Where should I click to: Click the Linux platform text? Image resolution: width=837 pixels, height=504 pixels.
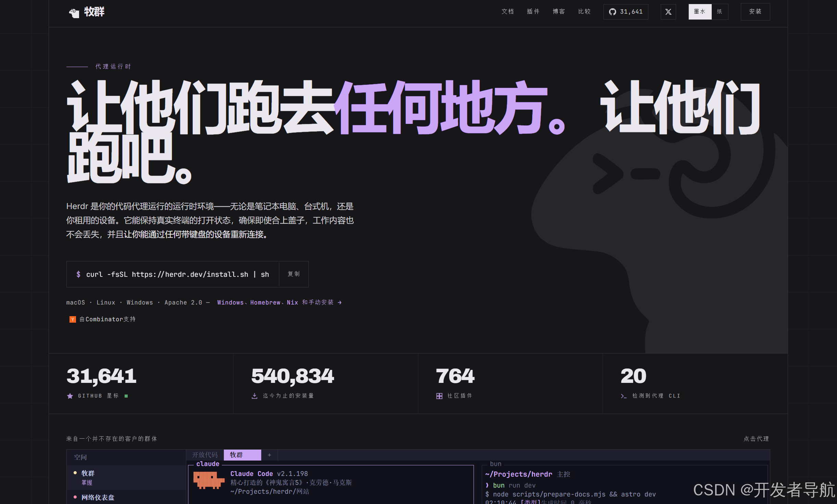(106, 302)
